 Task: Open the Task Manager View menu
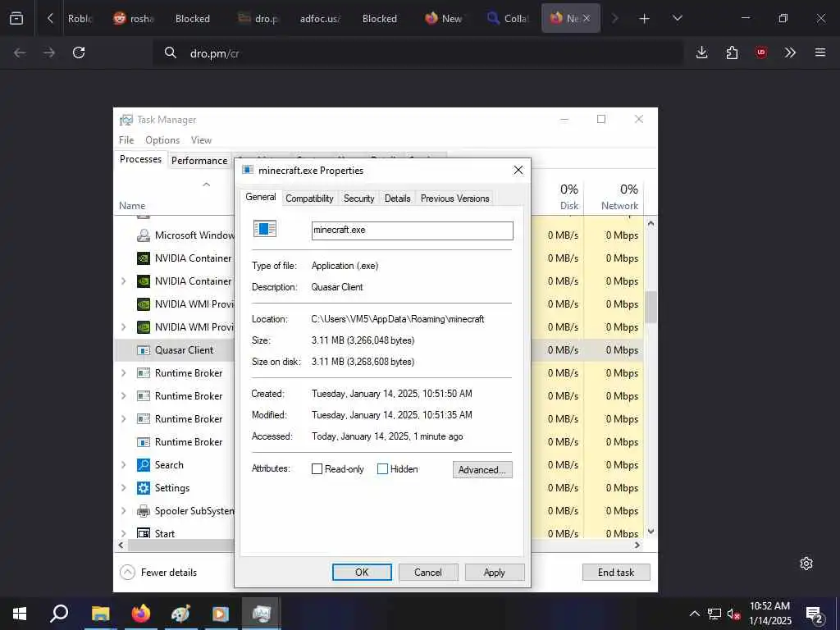[202, 139]
